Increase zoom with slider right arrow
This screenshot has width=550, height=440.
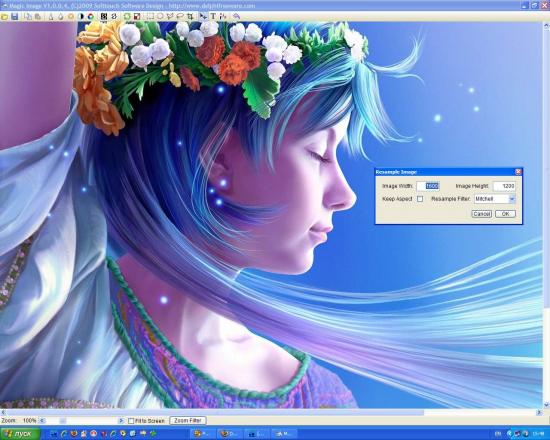pos(121,420)
